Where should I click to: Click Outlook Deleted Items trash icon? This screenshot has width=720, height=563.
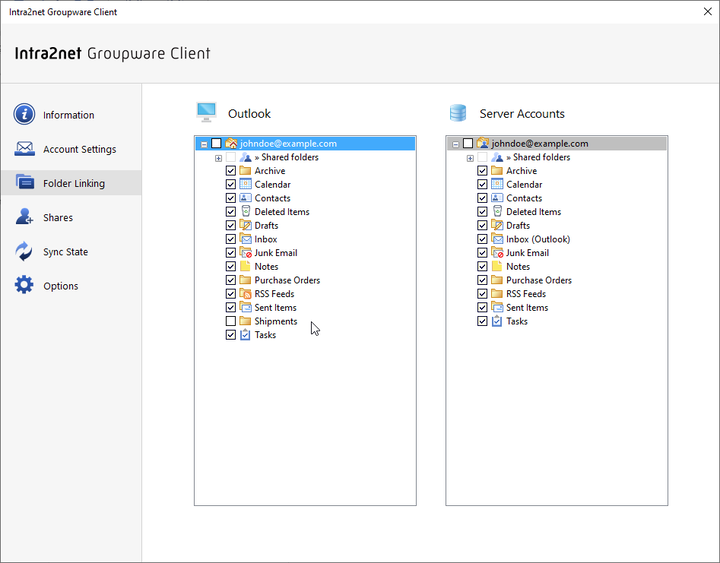tap(246, 211)
